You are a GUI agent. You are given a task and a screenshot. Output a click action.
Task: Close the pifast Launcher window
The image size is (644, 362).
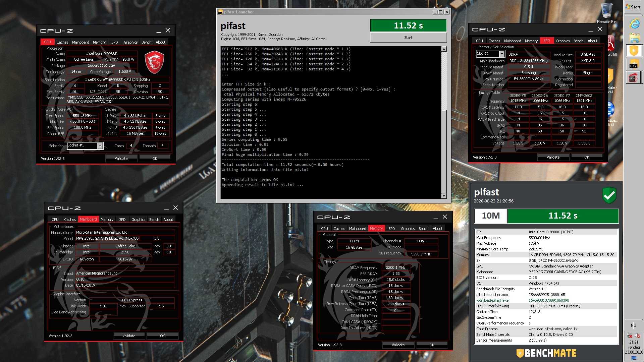click(x=447, y=12)
